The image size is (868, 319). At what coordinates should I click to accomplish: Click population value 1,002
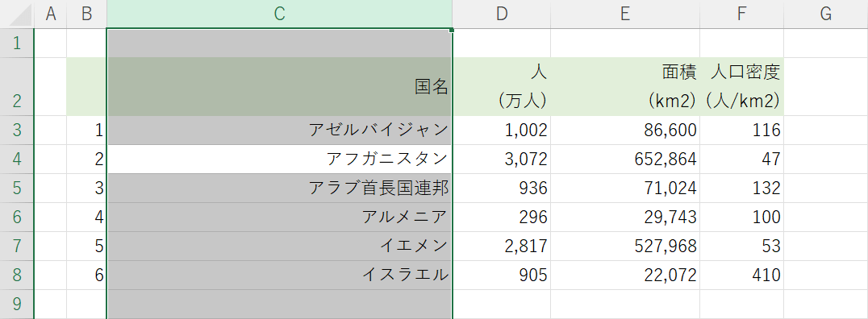502,130
